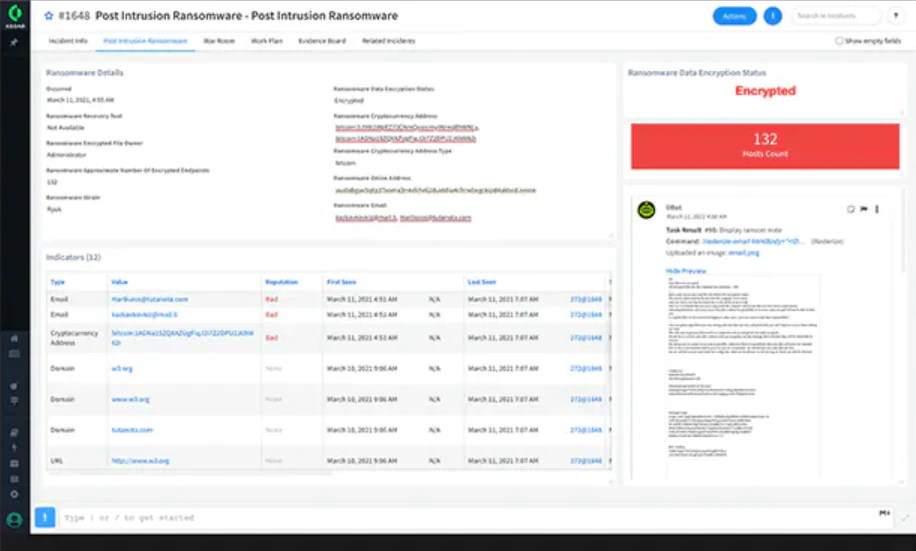The width and height of the screenshot is (916, 551).
Task: Click the XSOAR logo in the sidebar
Action: (15, 14)
